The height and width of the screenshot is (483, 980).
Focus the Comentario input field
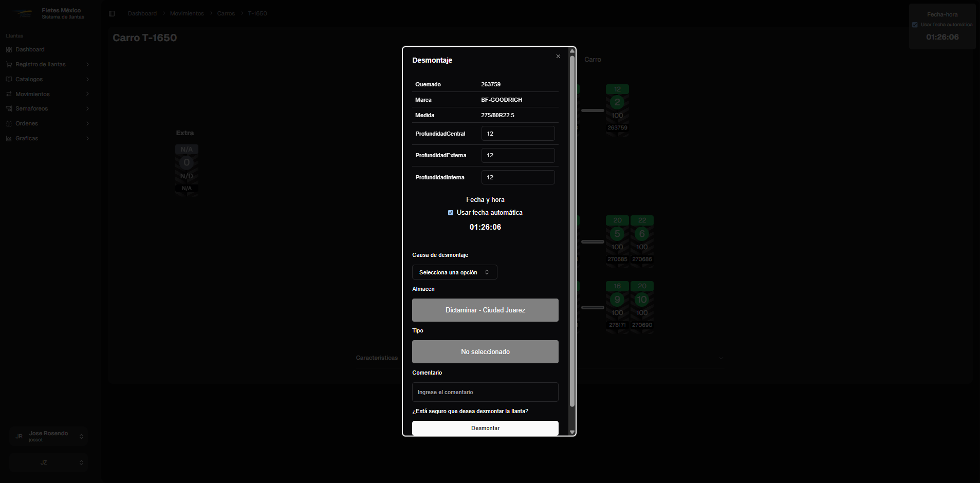click(x=485, y=392)
